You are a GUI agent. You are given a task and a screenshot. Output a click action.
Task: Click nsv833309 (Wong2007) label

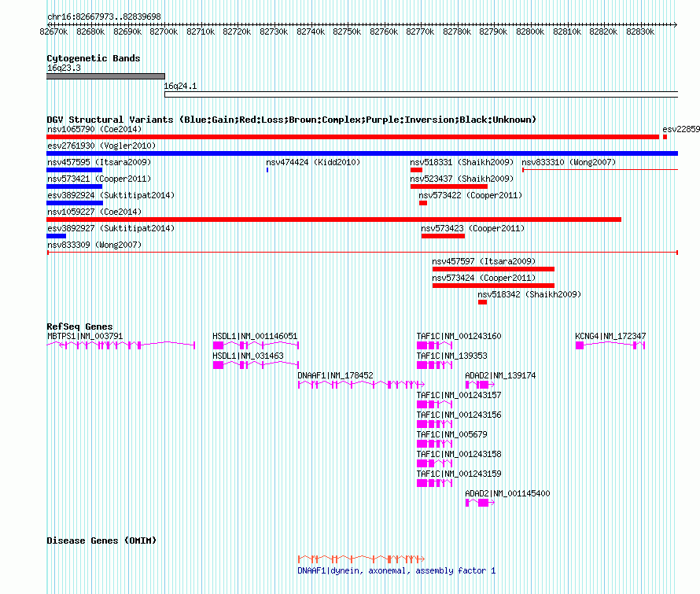(x=94, y=245)
